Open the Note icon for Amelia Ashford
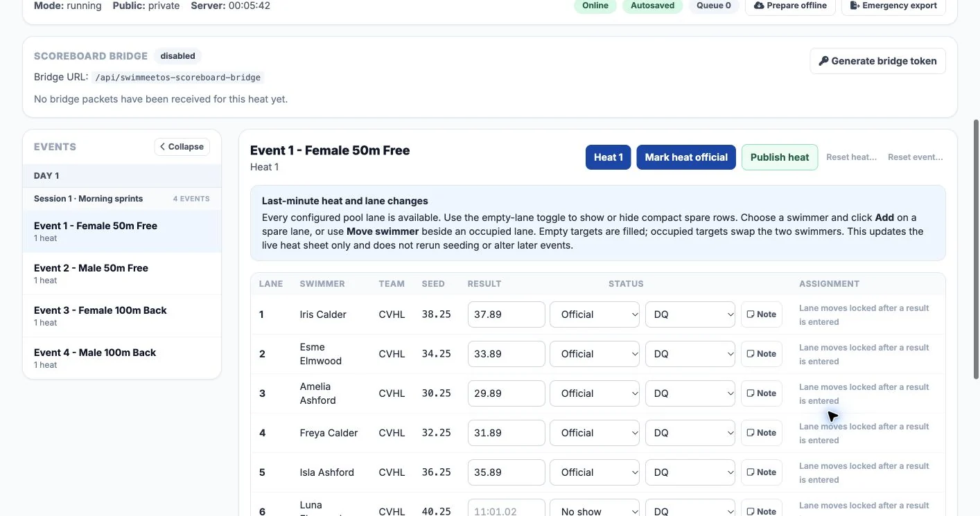 coord(750,393)
